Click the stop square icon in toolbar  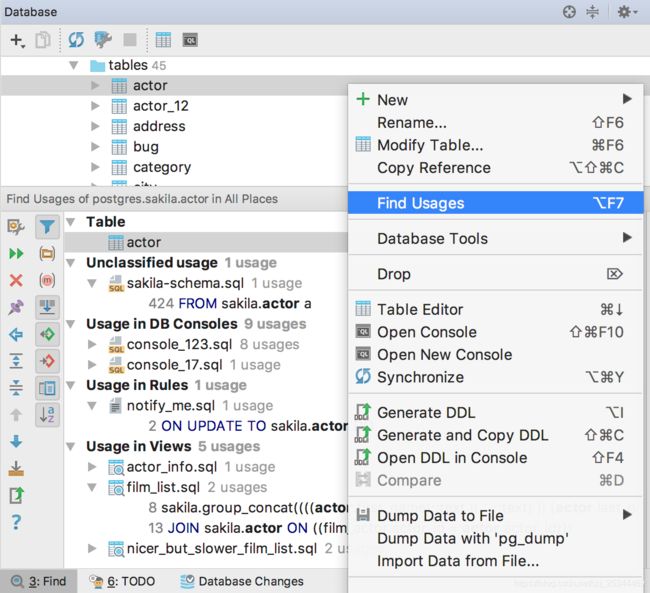point(130,40)
